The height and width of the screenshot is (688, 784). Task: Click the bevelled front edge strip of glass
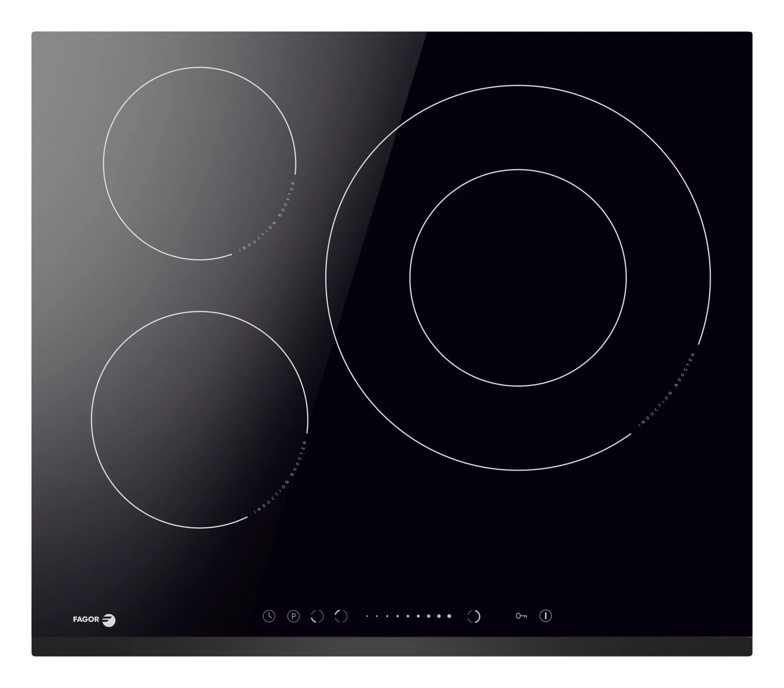392,646
